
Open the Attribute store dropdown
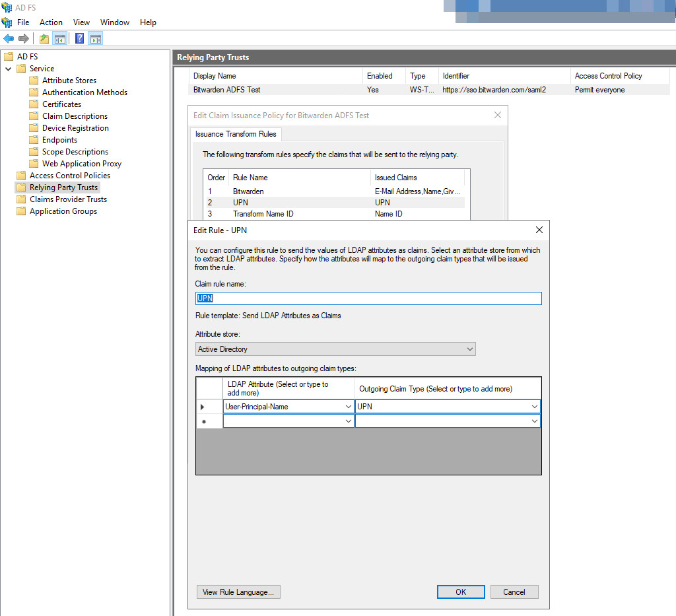point(469,349)
